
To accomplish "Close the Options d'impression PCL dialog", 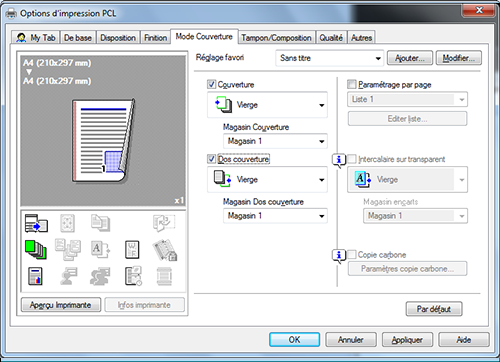I will tap(479, 11).
